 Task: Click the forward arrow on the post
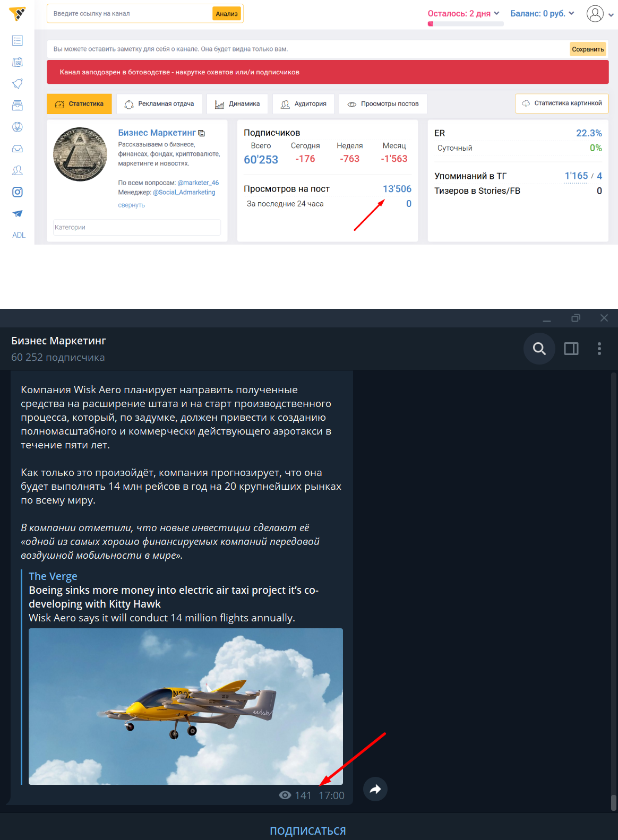(375, 789)
